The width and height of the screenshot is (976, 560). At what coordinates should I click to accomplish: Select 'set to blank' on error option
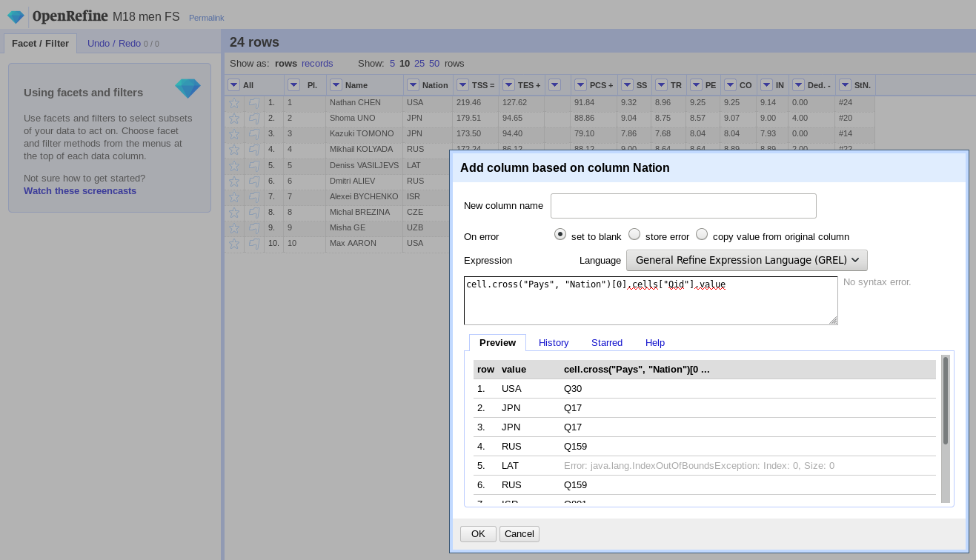[560, 234]
